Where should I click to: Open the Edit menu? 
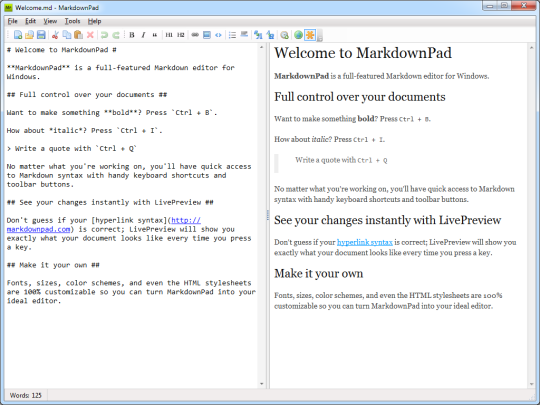(30, 21)
